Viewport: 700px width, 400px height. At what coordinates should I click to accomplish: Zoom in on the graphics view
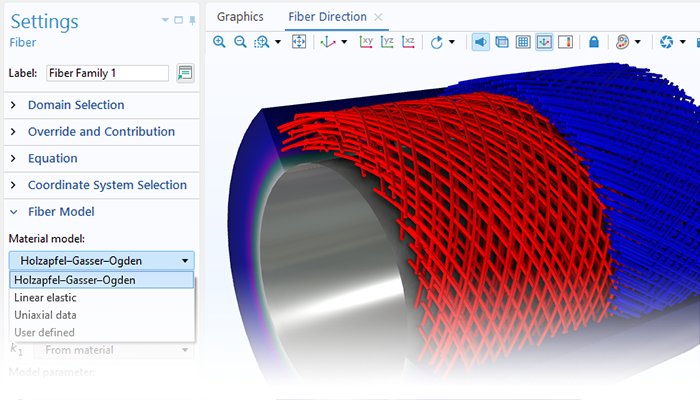click(219, 42)
